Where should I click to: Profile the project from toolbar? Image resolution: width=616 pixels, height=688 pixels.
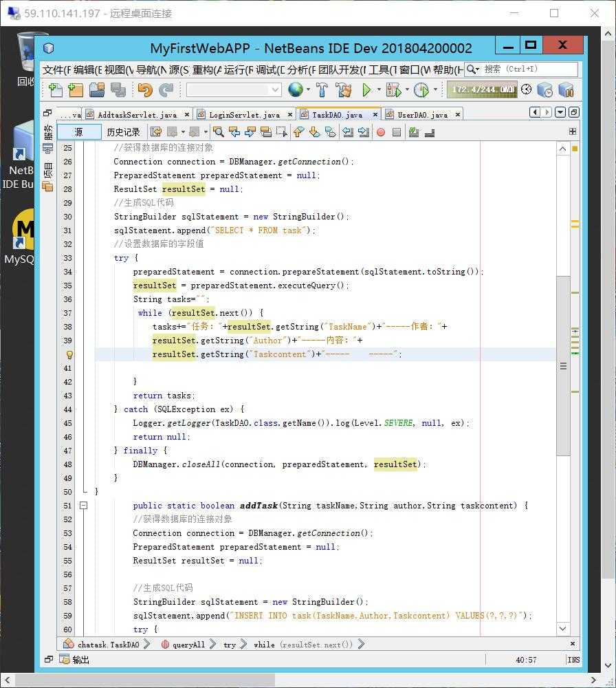point(421,90)
